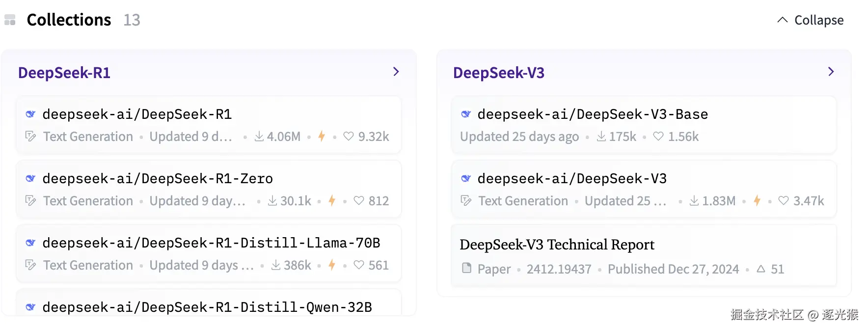
Task: Open DeepSeek-V3 Technical Report paper
Action: point(557,245)
